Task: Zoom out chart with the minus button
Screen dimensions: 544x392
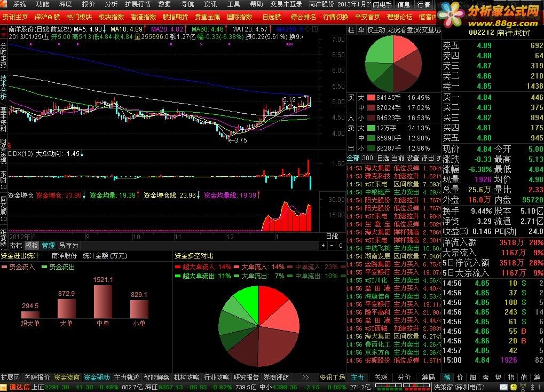Action: point(332,246)
